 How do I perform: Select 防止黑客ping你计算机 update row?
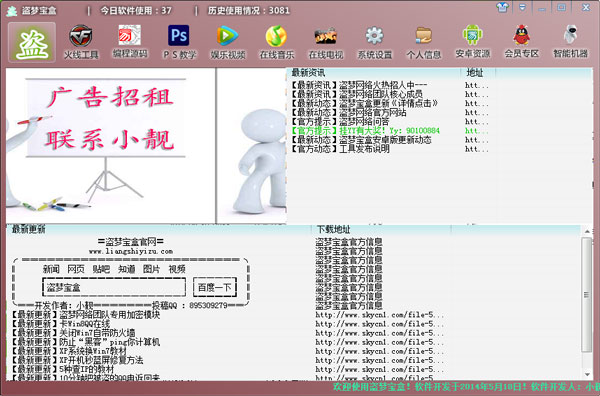coord(86,342)
